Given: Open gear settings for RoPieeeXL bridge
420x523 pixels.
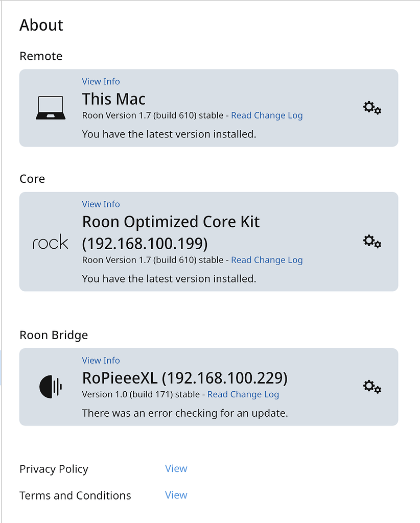Looking at the screenshot, I should coord(372,387).
